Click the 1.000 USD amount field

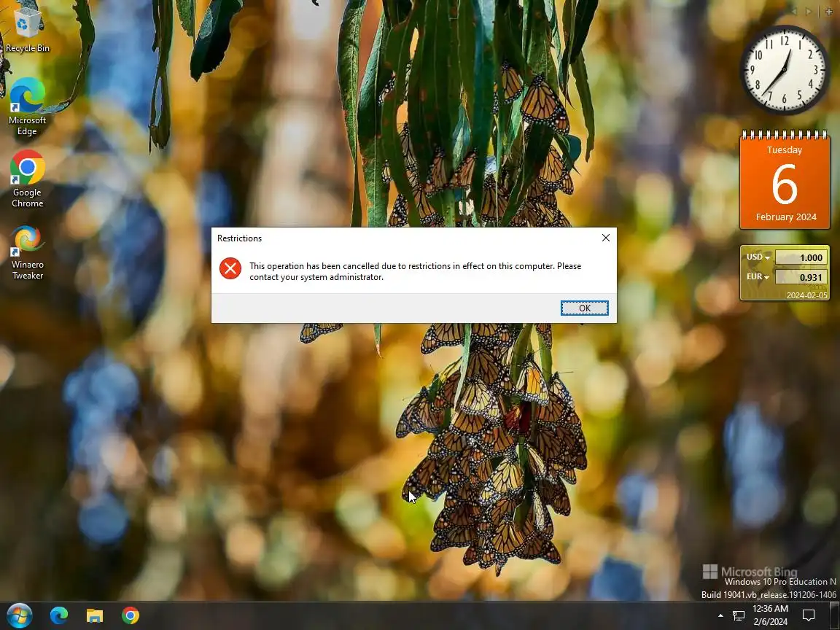tap(801, 257)
